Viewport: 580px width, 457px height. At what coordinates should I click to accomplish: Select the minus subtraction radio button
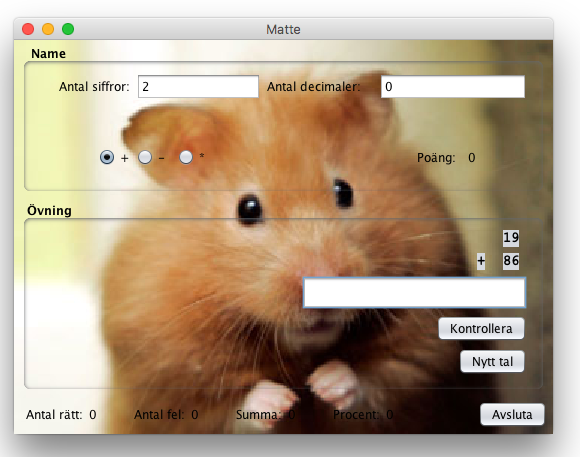coord(145,157)
